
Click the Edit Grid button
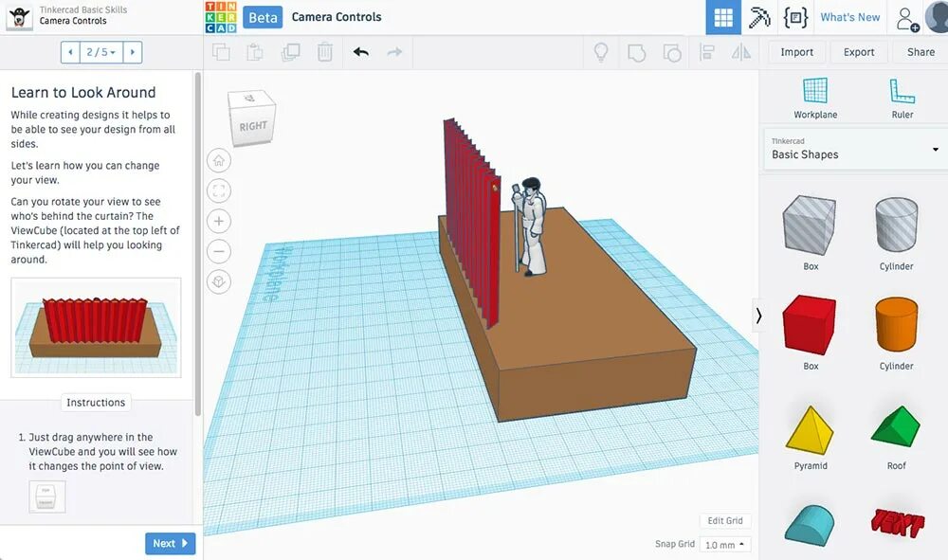[x=725, y=521]
